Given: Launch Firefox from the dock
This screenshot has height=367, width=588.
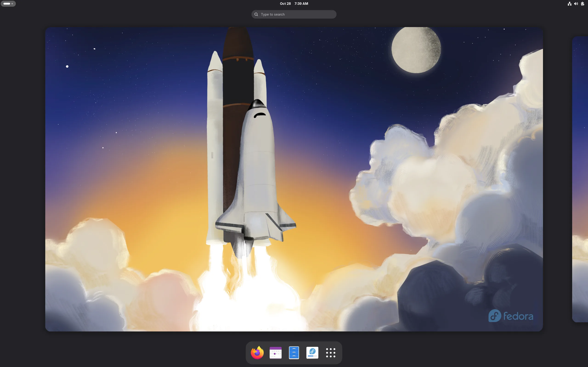Looking at the screenshot, I should point(257,353).
